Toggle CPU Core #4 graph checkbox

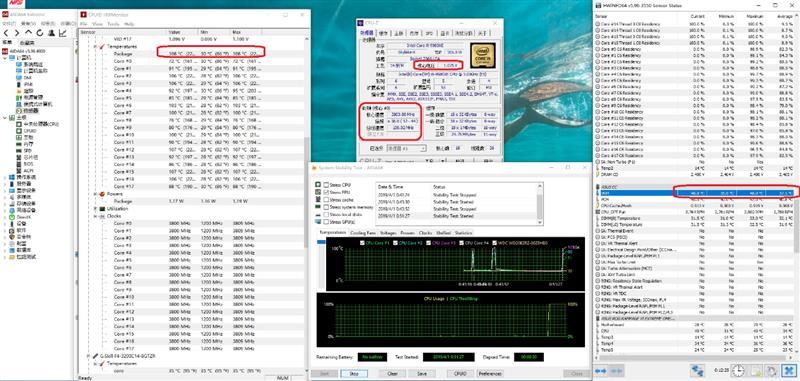pyautogui.click(x=462, y=243)
